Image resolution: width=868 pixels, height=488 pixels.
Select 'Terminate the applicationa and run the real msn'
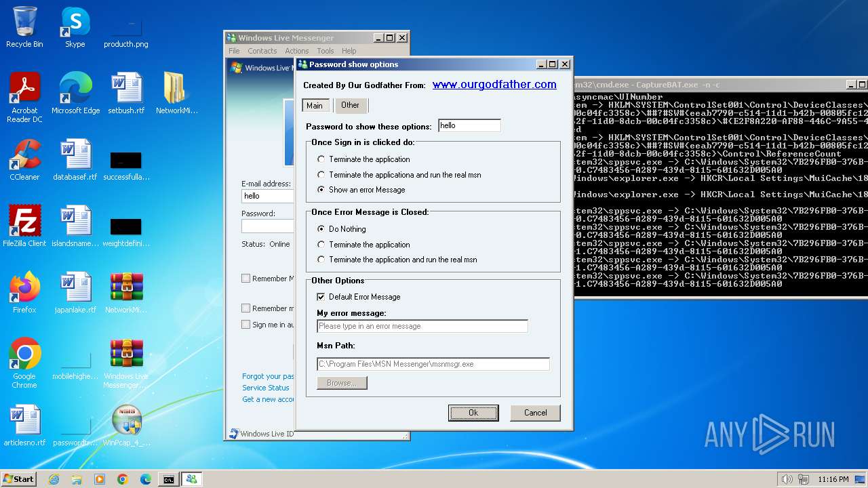321,175
